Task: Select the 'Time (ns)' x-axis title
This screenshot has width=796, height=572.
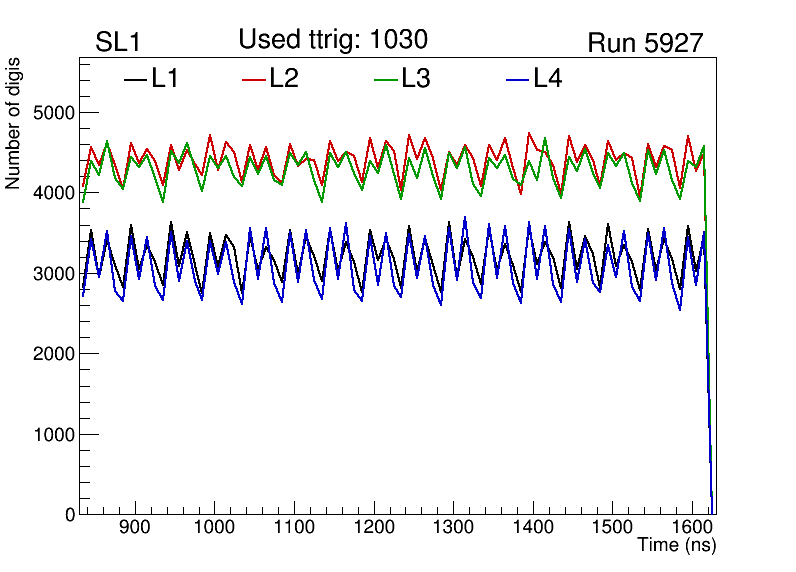Action: tap(677, 546)
